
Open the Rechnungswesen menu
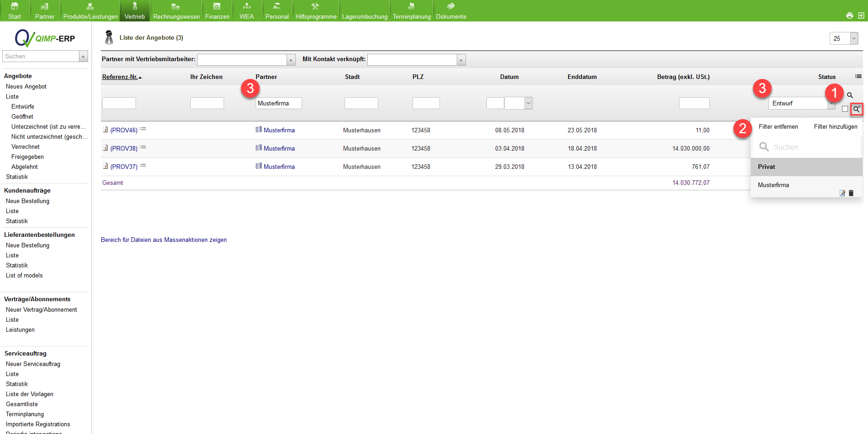click(176, 11)
